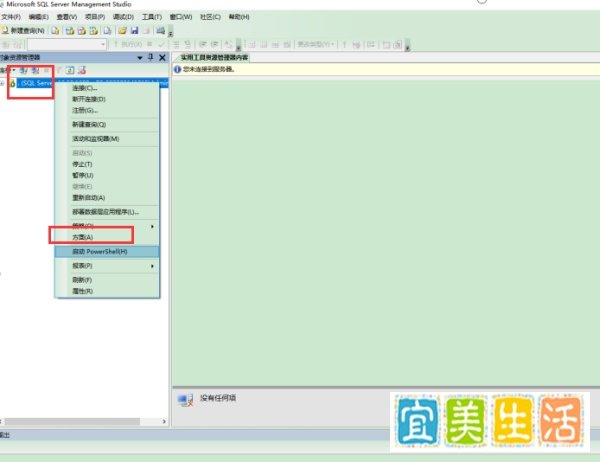Choose 连接(C)... from the context menu
The image size is (600, 462).
(107, 88)
